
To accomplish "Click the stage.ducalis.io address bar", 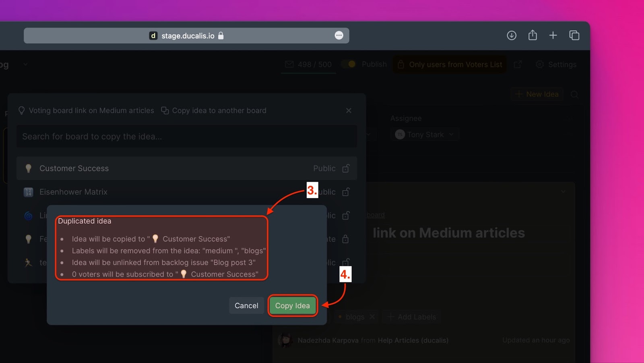I will coord(186,35).
